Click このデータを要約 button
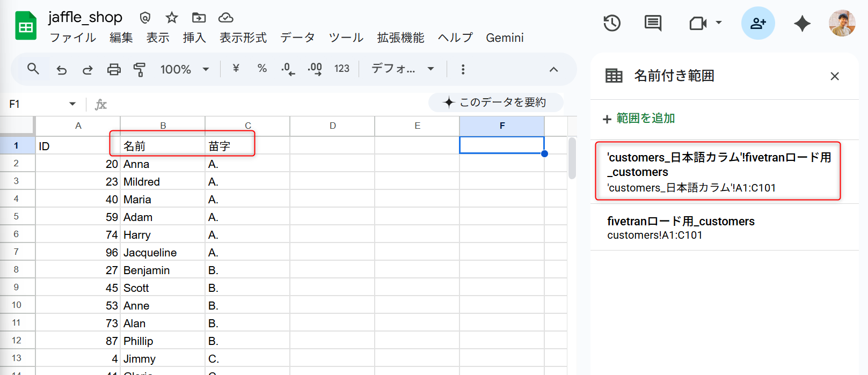This screenshot has height=375, width=868. tap(495, 102)
